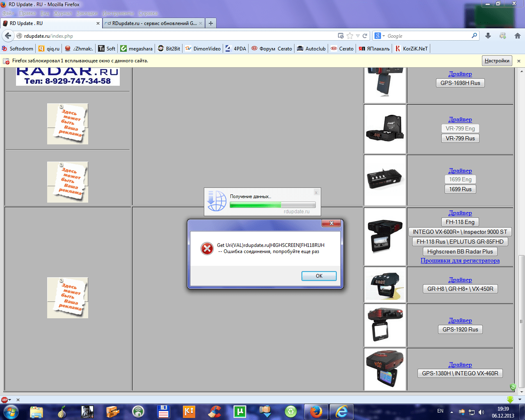Open a new tab with plus button
Image resolution: width=525 pixels, height=420 pixels.
coord(210,23)
